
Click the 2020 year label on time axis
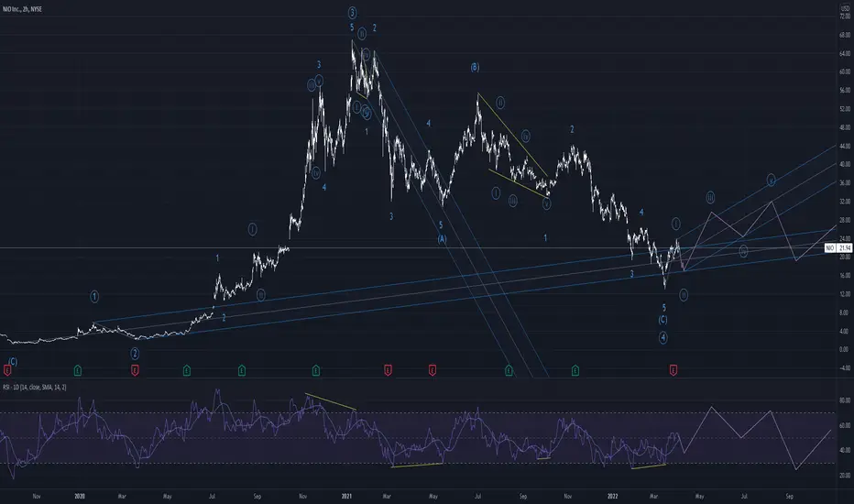pos(80,497)
